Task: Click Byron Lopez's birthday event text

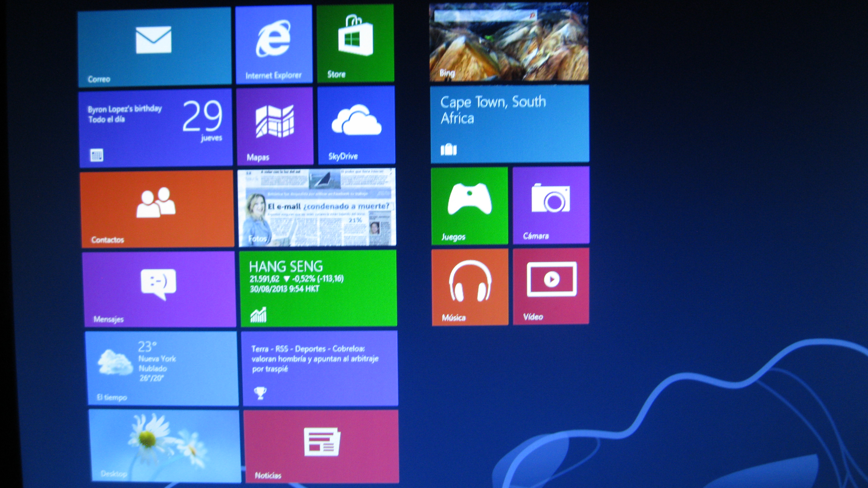Action: [125, 109]
